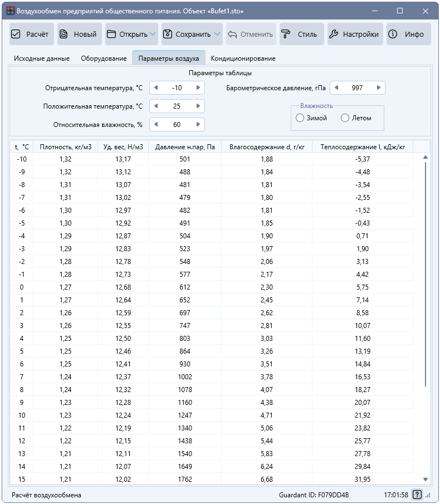Click the table scrollbar down arrow
The height and width of the screenshot is (504, 440).
(426, 479)
